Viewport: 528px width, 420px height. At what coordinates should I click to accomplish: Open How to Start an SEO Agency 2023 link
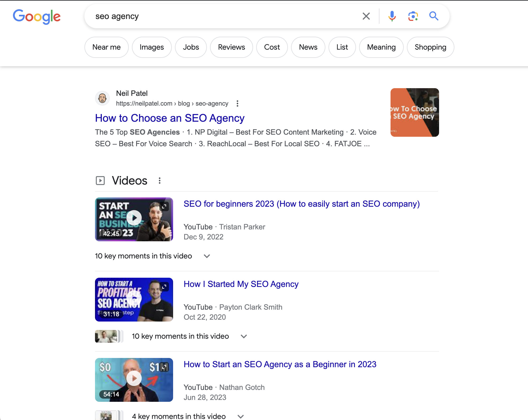(280, 364)
